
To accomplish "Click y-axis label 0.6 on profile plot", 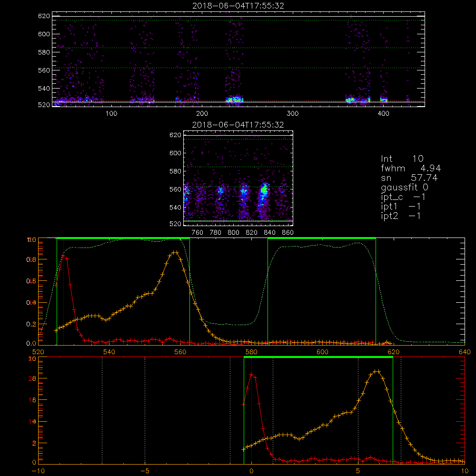I will tap(31, 281).
